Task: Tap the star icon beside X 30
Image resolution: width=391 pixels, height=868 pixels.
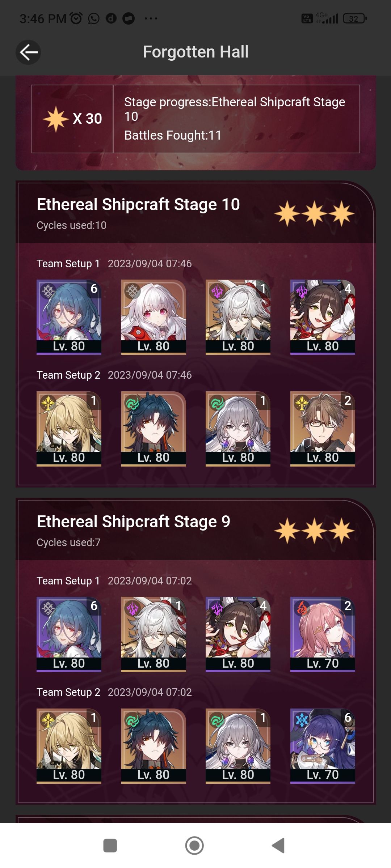Action: coord(56,119)
